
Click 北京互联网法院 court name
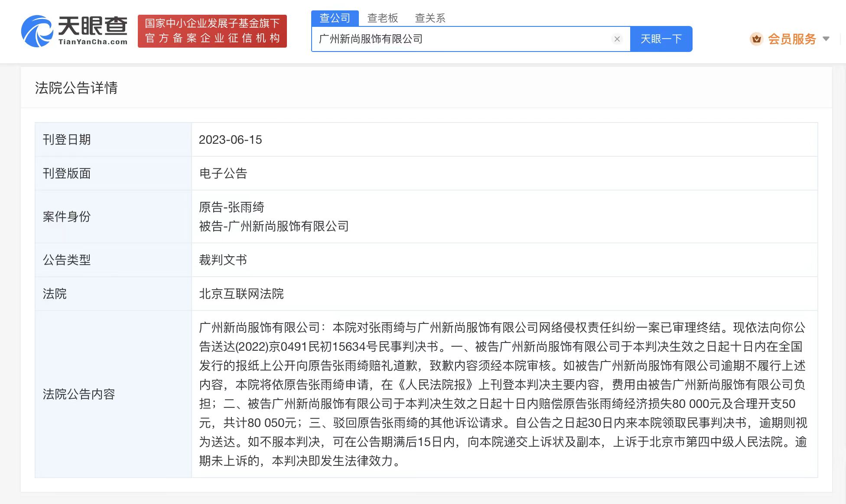click(x=241, y=294)
